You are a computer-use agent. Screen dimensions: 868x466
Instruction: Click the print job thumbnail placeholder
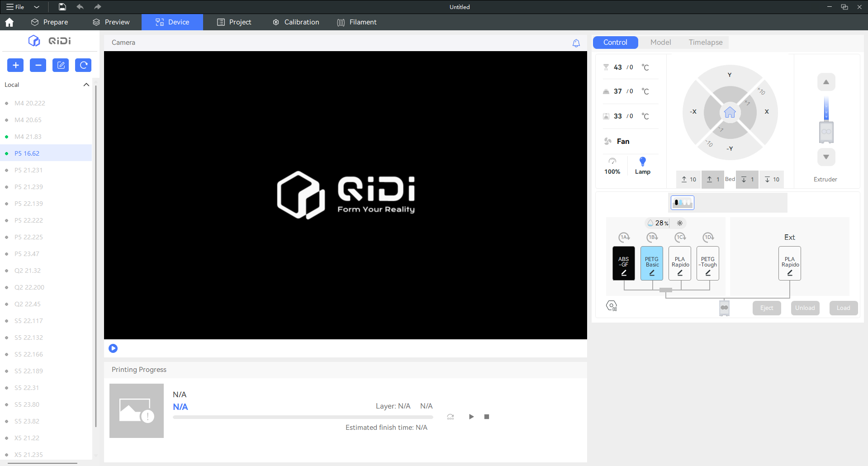click(x=137, y=411)
